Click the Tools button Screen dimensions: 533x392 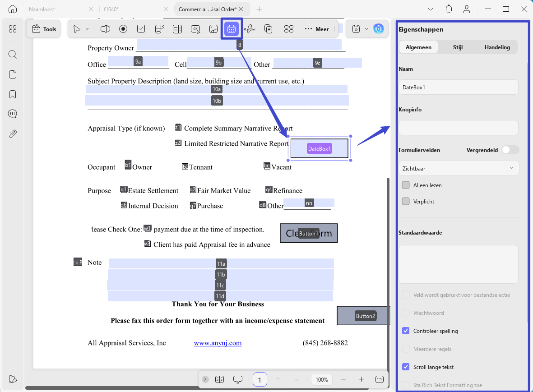pos(44,29)
